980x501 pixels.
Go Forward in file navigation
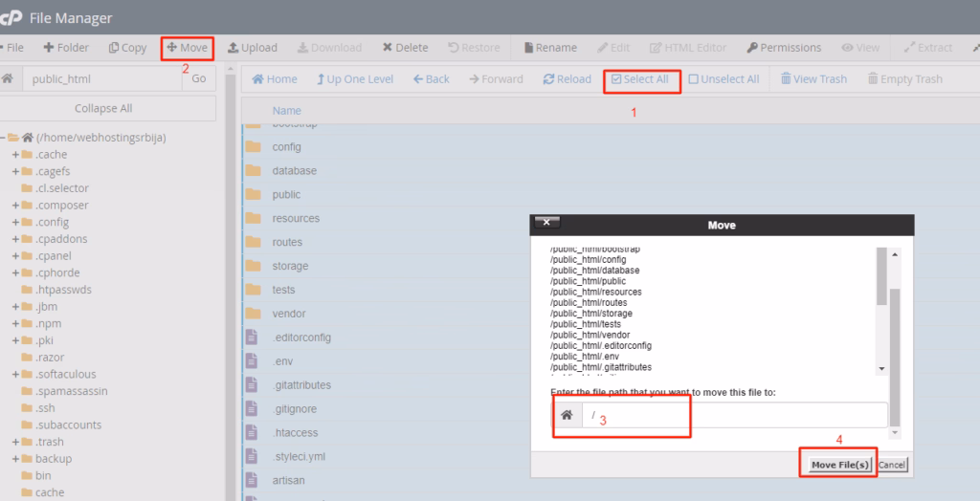click(497, 79)
